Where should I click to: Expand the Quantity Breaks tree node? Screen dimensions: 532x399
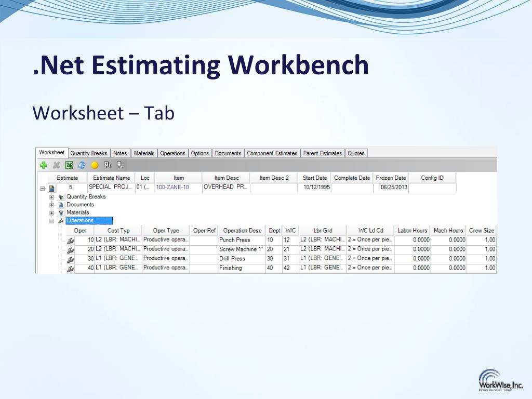51,197
